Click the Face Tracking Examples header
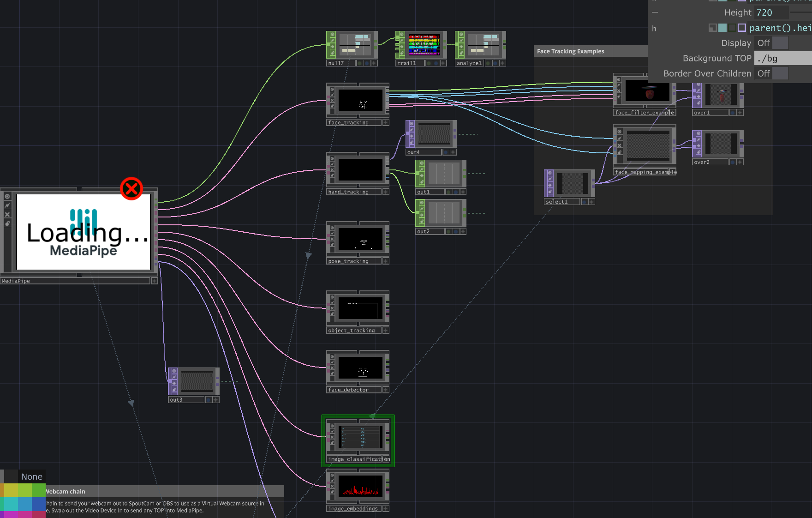This screenshot has height=518, width=812. [570, 51]
